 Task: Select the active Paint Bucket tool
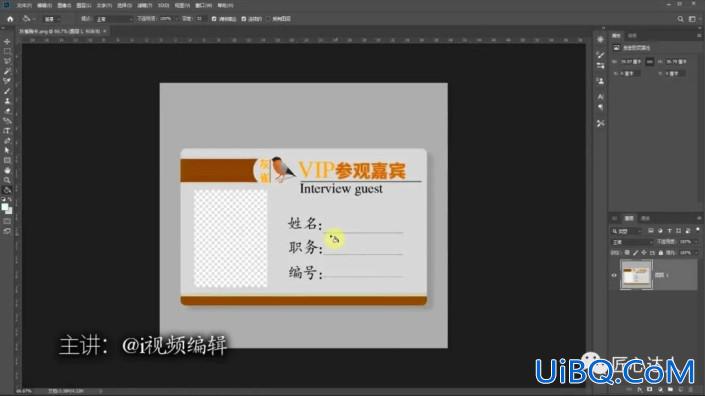(7, 190)
